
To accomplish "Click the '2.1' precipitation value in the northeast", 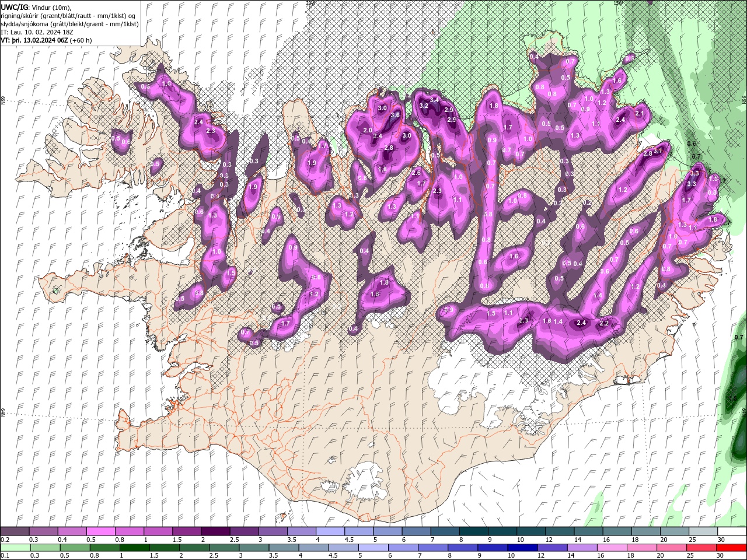I will pos(639,113).
